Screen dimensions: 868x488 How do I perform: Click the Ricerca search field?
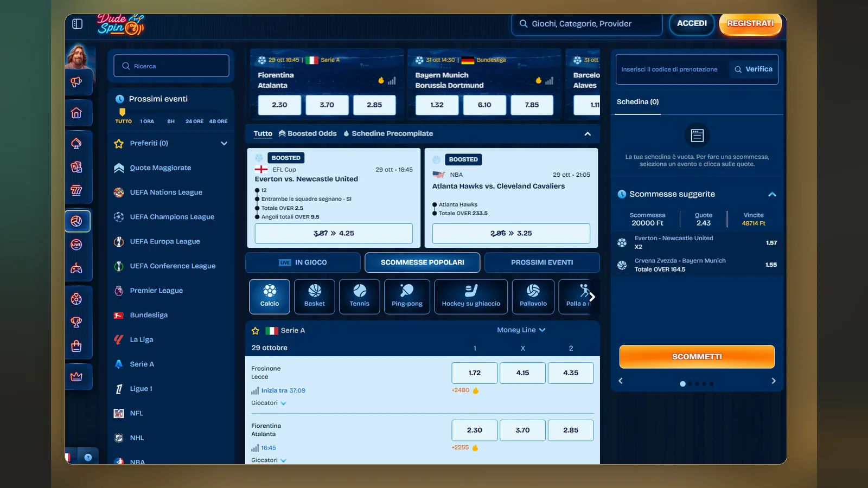click(171, 66)
